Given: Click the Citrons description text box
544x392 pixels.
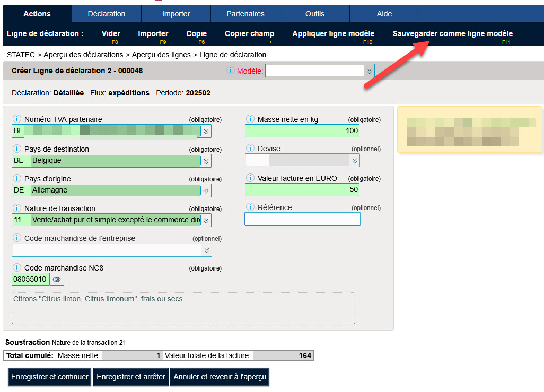Looking at the screenshot, I should coord(183,308).
